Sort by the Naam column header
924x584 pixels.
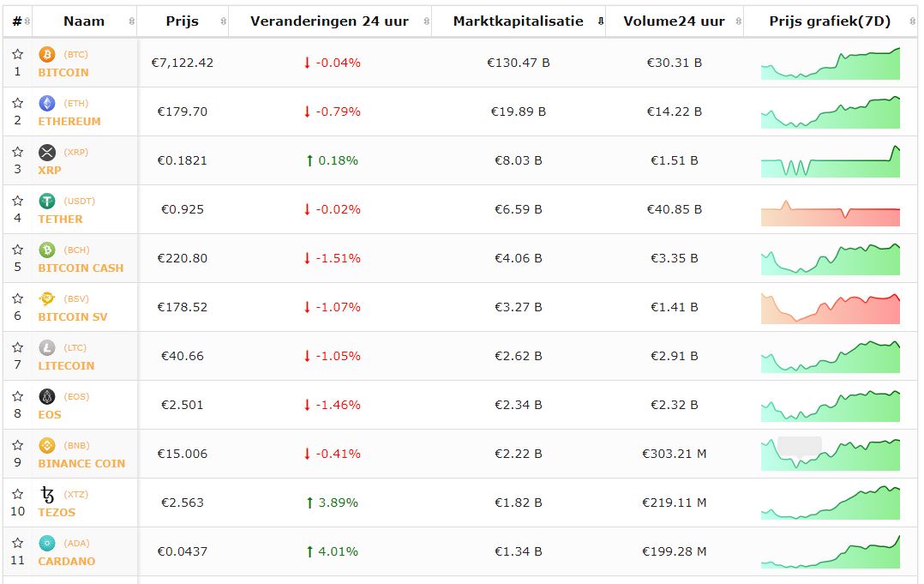click(84, 21)
